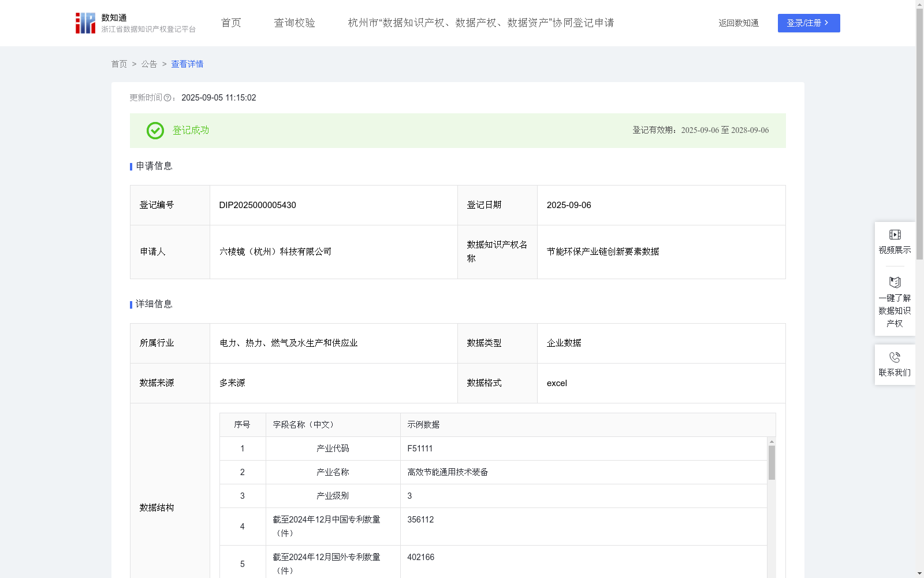The height and width of the screenshot is (578, 924).
Task: Select industry 电力、热力、燃气及水生产和供应业
Action: (x=289, y=343)
